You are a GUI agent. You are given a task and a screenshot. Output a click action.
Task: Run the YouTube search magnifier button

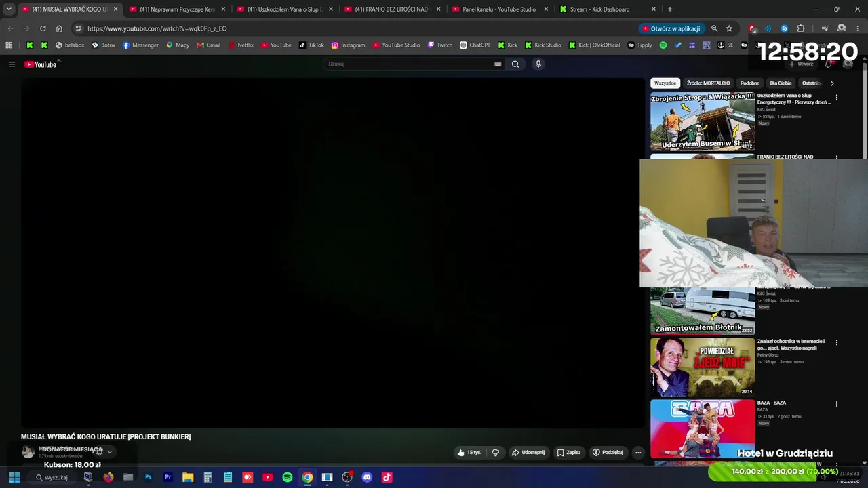click(515, 64)
